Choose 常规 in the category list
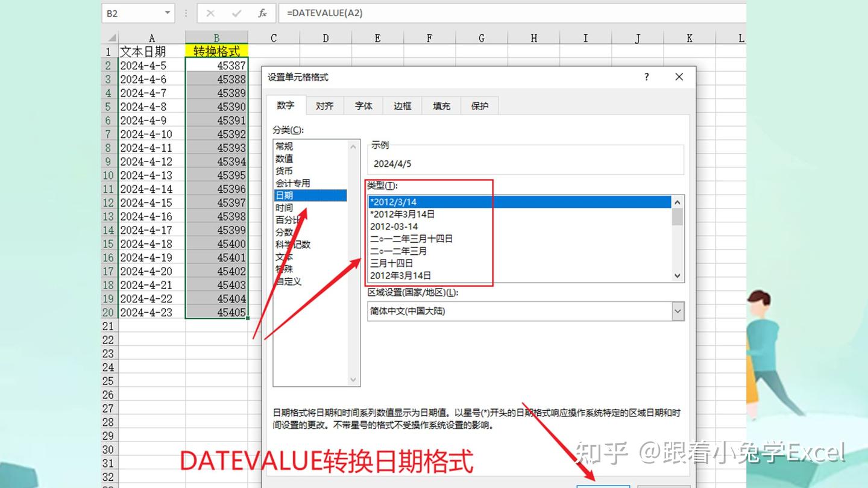 (285, 146)
